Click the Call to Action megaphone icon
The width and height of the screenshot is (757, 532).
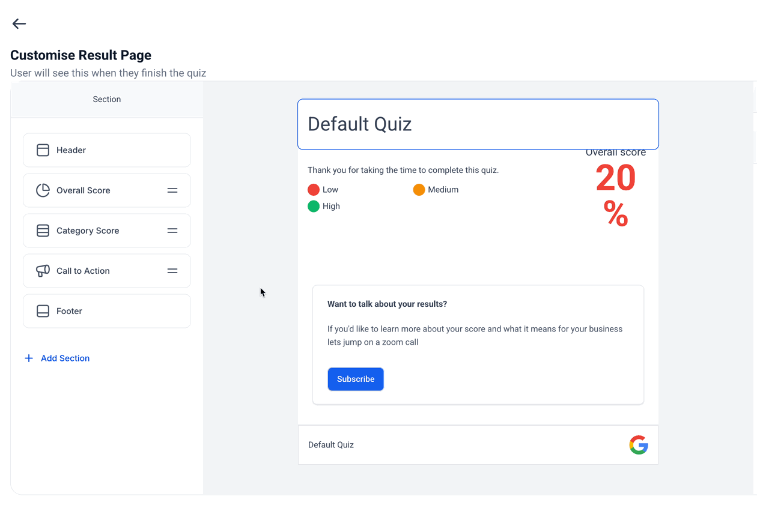[x=43, y=271]
